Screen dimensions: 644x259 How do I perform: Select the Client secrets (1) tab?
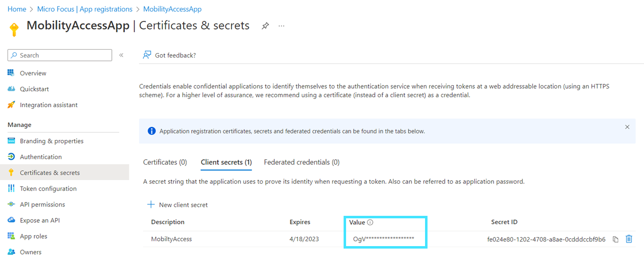226,162
